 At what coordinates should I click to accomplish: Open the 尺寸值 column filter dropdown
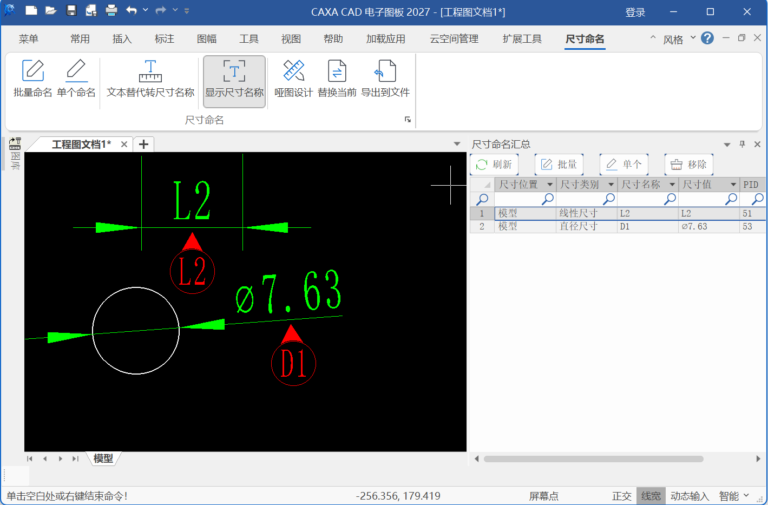[x=733, y=185]
